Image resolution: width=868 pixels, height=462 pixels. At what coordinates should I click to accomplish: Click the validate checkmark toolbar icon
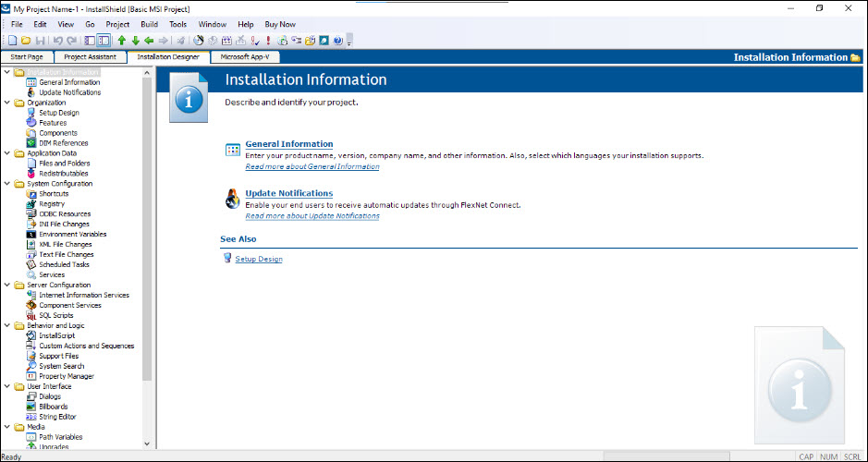point(254,41)
